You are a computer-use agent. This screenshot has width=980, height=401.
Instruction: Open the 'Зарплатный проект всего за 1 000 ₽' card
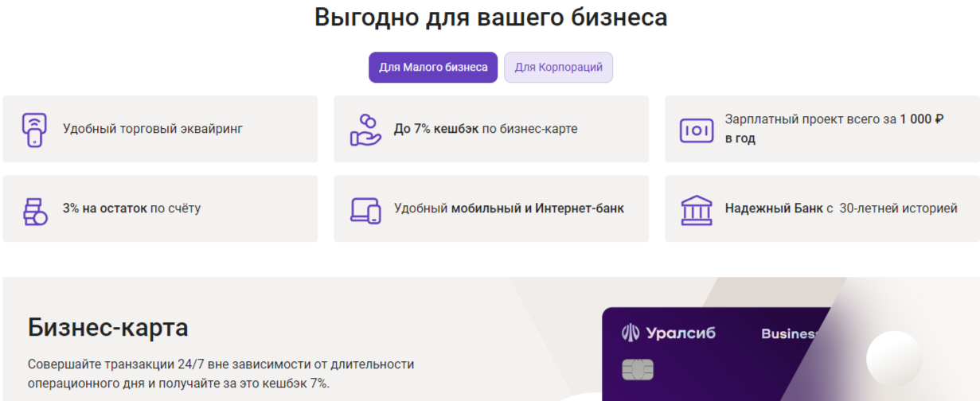[822, 129]
